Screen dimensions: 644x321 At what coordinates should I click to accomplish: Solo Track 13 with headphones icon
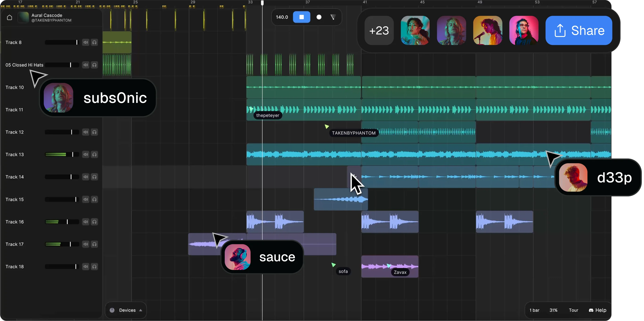click(x=94, y=154)
